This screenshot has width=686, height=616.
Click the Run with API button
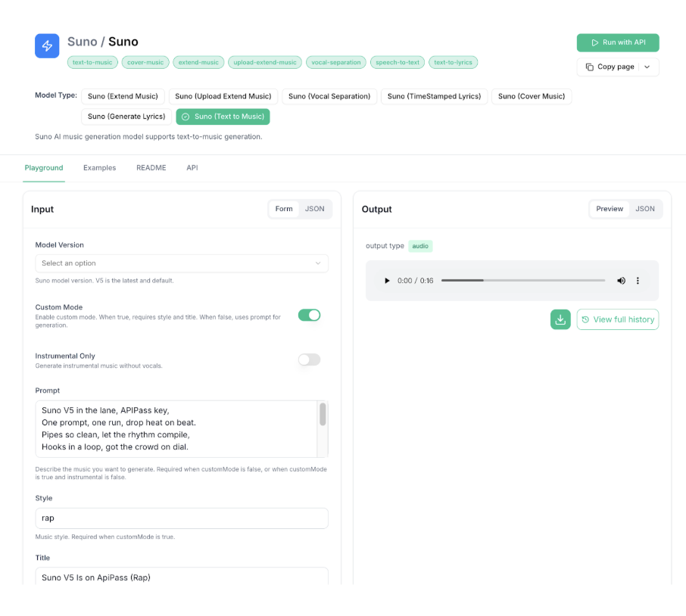point(617,42)
